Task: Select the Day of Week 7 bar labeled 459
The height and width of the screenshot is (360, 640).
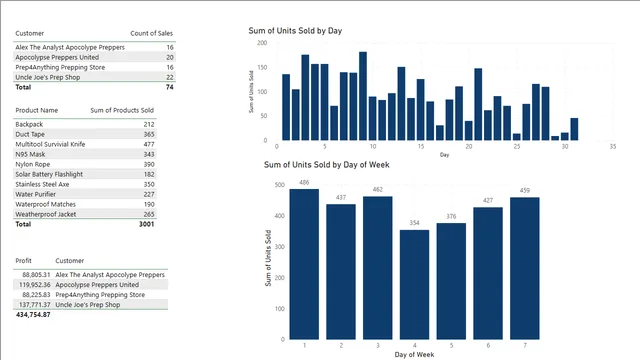Action: [524, 269]
